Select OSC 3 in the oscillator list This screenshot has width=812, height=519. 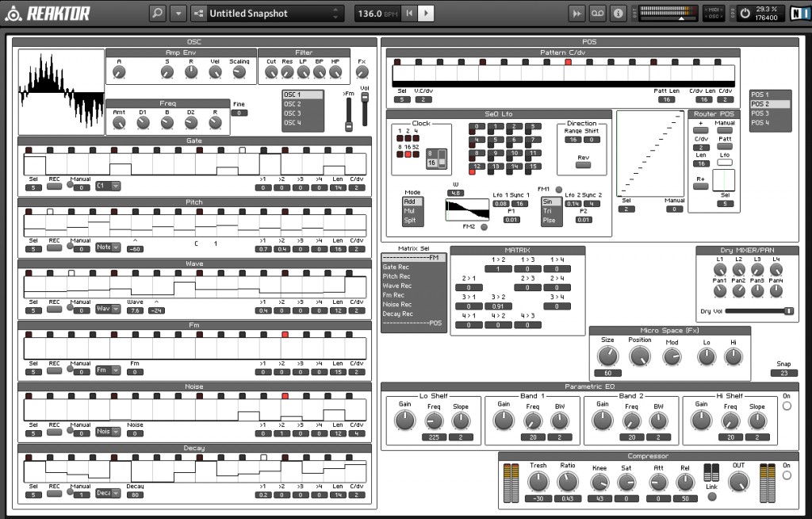point(302,113)
